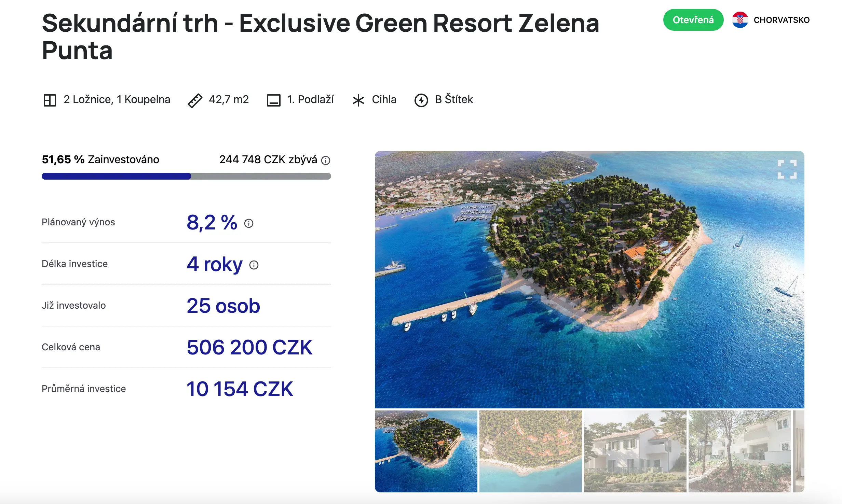Click the floor plan bedrooms icon
Screen dimensions: 842x504
tap(50, 100)
